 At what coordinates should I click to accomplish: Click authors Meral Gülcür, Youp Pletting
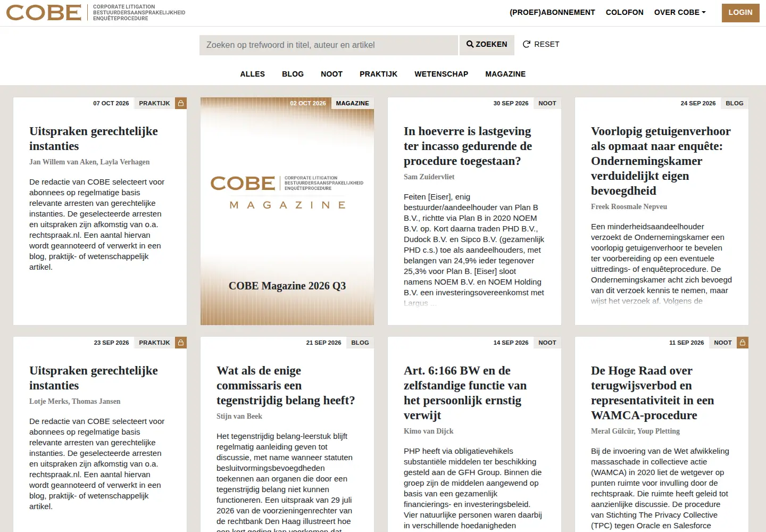point(635,431)
